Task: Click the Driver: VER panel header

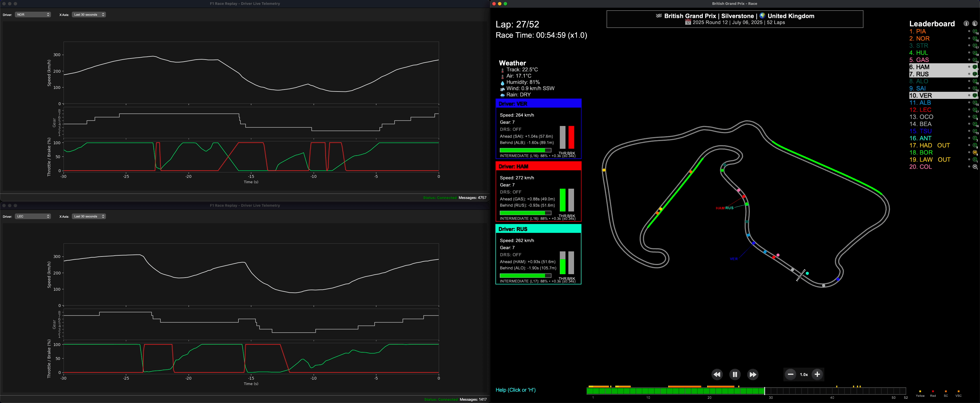Action: point(538,103)
